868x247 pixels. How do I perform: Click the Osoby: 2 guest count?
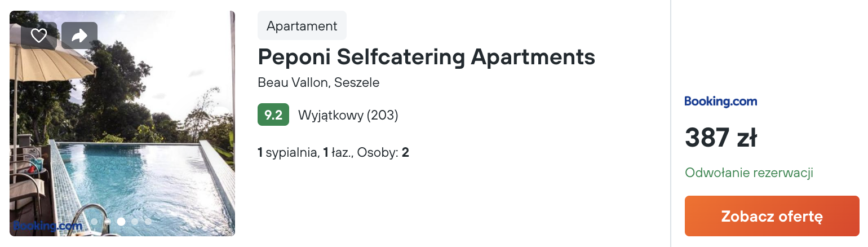[383, 152]
